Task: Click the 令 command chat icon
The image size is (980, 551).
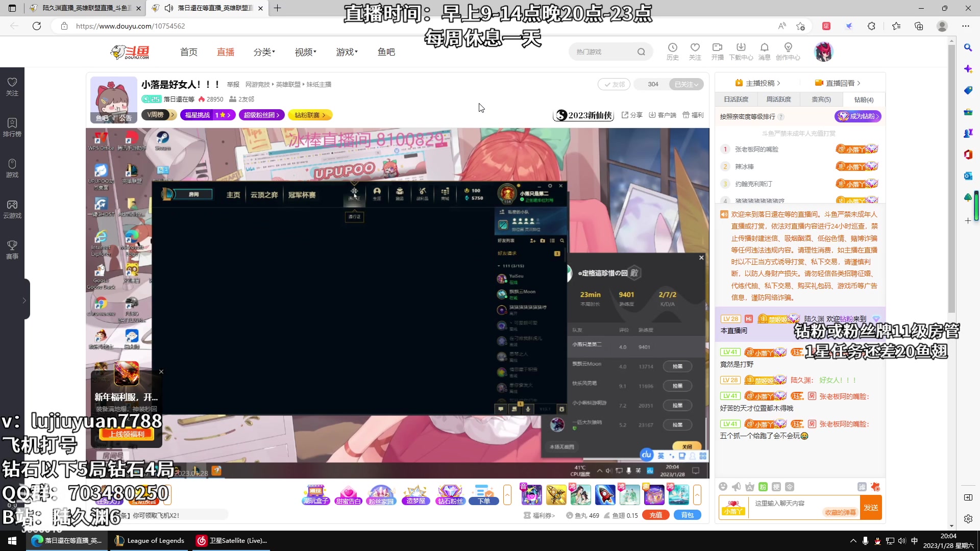Action: coord(790,487)
